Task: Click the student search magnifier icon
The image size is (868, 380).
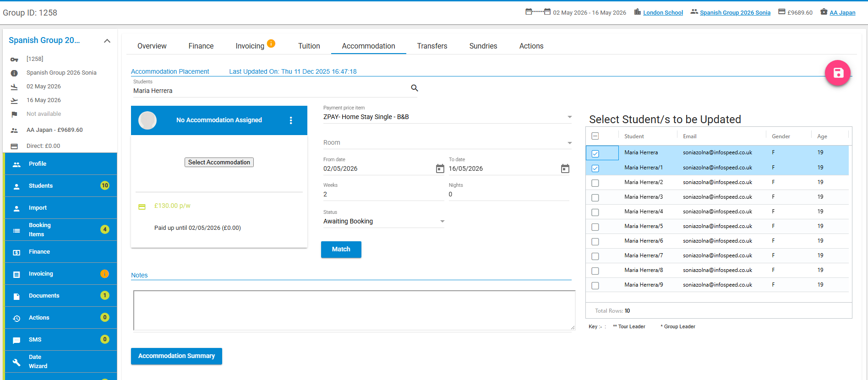Action: point(415,88)
